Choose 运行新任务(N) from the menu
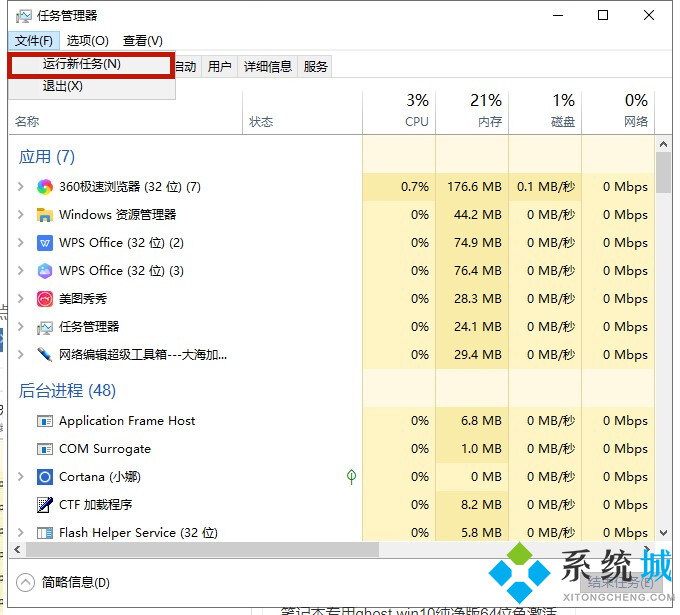The height and width of the screenshot is (615, 680). (x=91, y=65)
